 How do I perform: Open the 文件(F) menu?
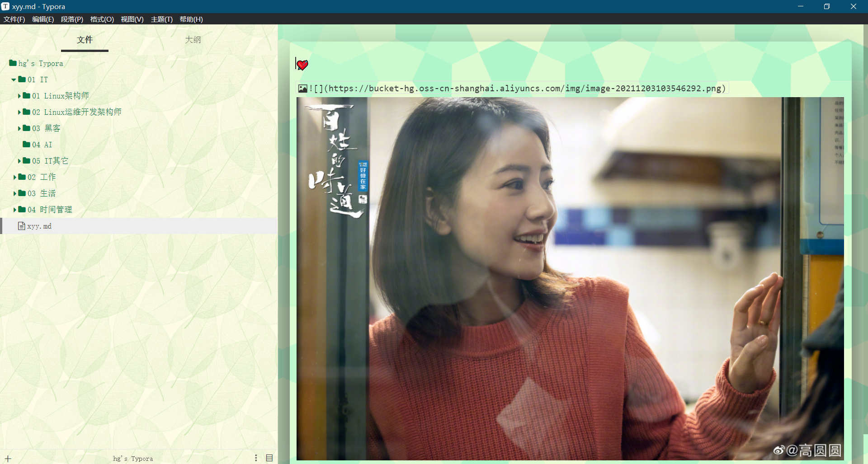pos(14,19)
